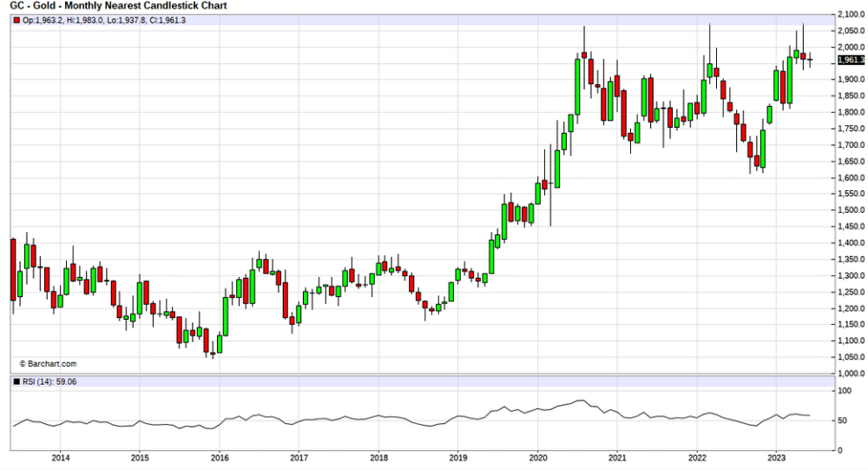868x470 pixels.
Task: Click the large red candle at the 2013 start
Action: coord(13,270)
